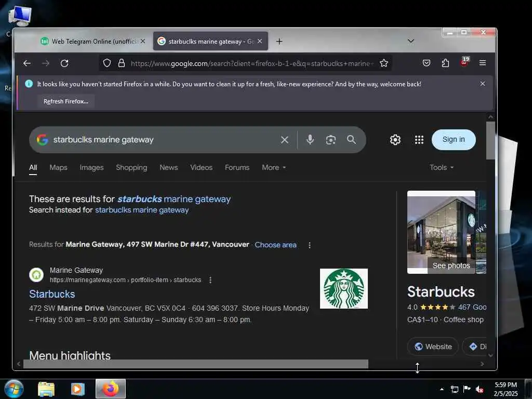This screenshot has width=532, height=399.
Task: Click the Refresh Firefox... button
Action: point(66,101)
